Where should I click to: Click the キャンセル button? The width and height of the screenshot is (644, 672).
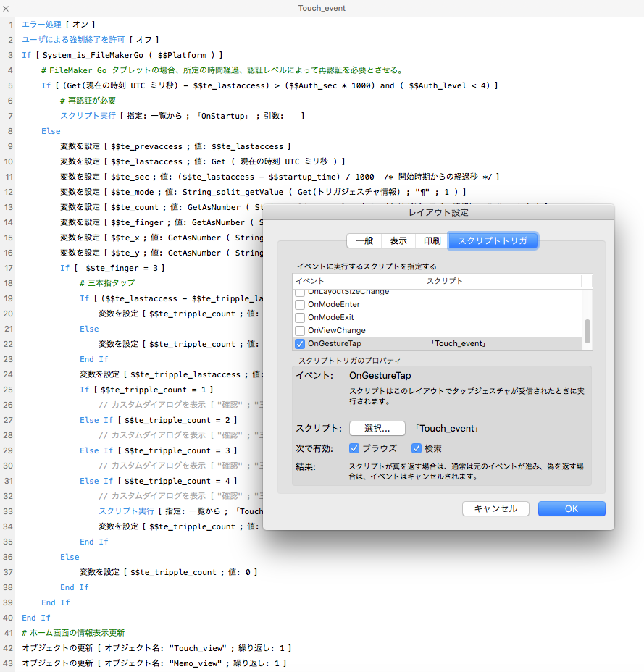click(x=495, y=509)
